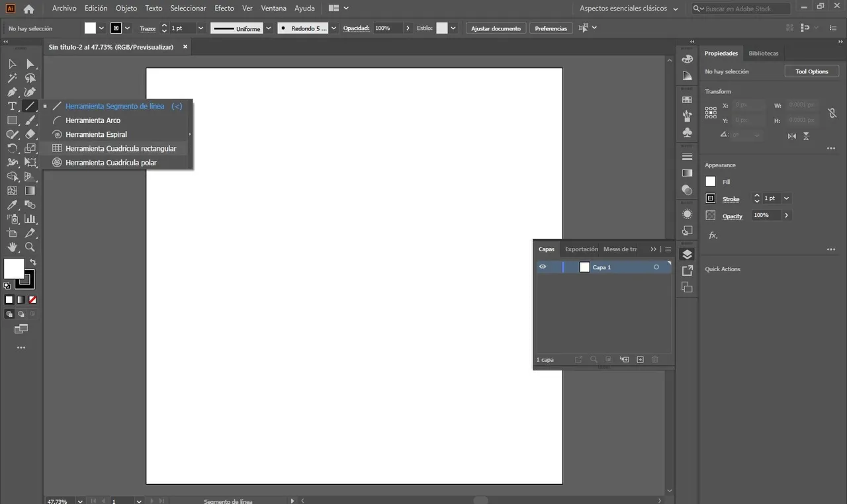This screenshot has width=847, height=504.
Task: Select the Rectangle tool
Action: click(12, 120)
